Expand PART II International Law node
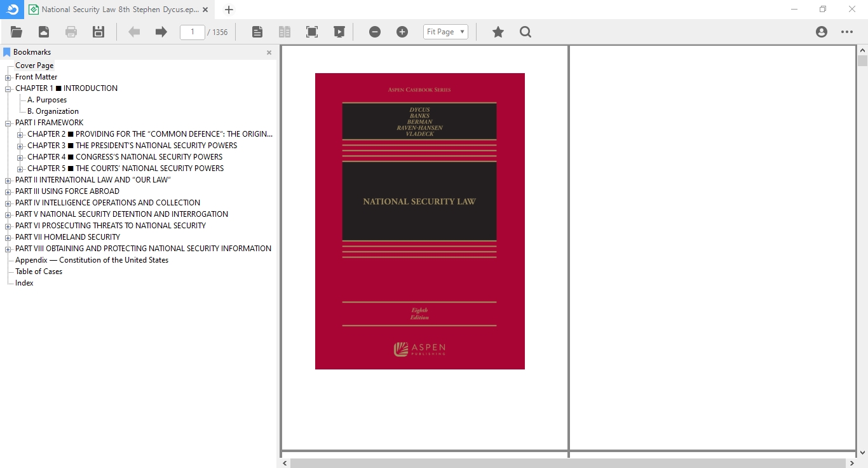The image size is (868, 468). click(x=8, y=181)
